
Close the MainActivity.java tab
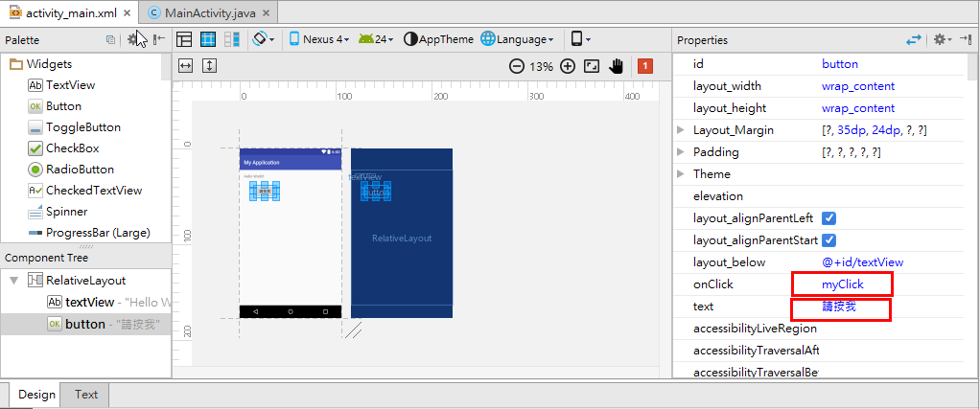[267, 13]
